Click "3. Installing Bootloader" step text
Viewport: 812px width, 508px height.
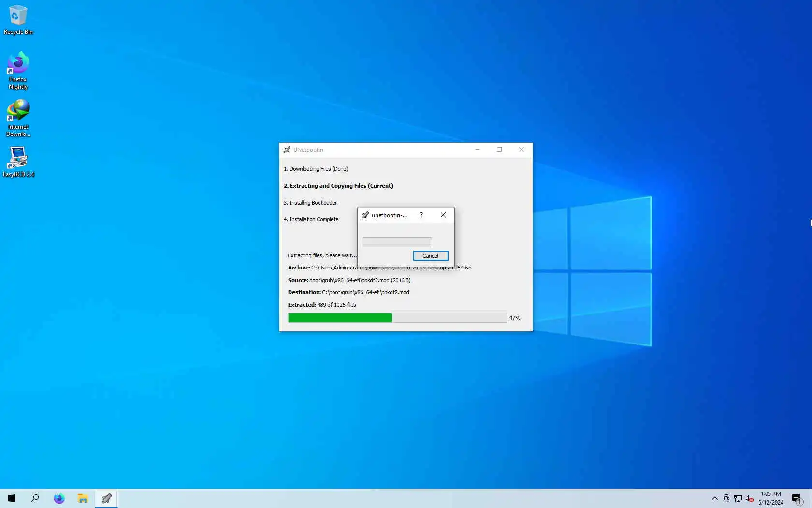click(x=310, y=203)
